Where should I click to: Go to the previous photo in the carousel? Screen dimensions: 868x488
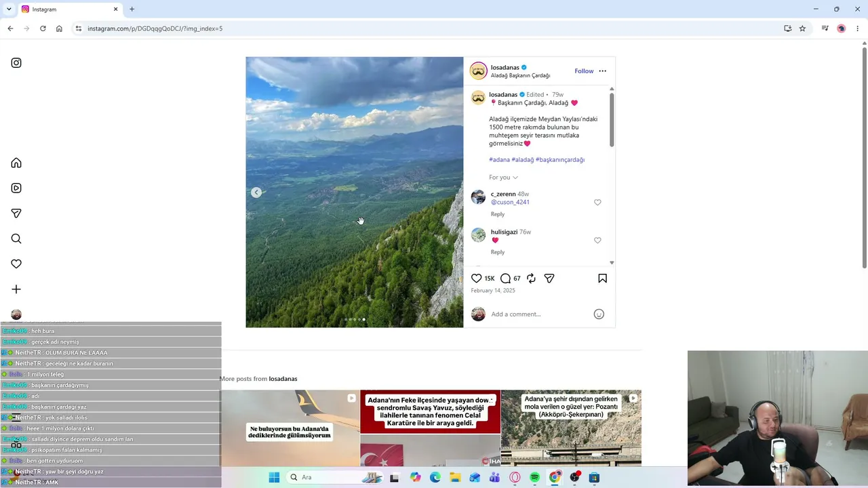pyautogui.click(x=256, y=192)
